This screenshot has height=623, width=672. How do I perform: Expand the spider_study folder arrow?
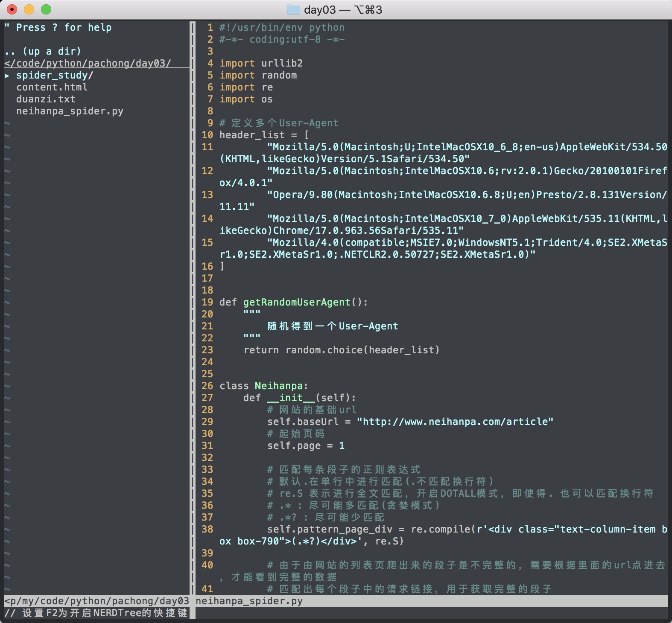tap(7, 76)
